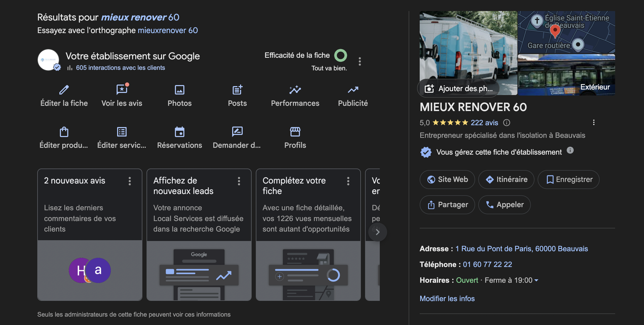Click Éditer services list icon
Image resolution: width=644 pixels, height=325 pixels.
(x=122, y=132)
